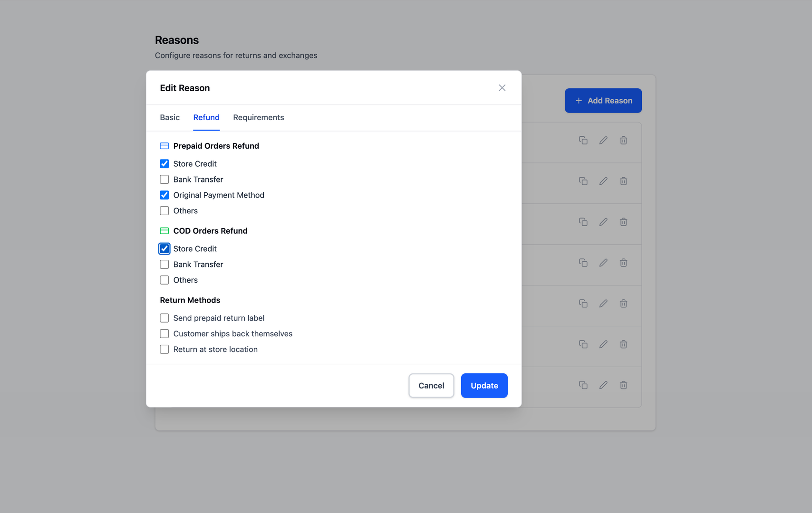Delete the third reason via its trash icon

pyautogui.click(x=623, y=221)
